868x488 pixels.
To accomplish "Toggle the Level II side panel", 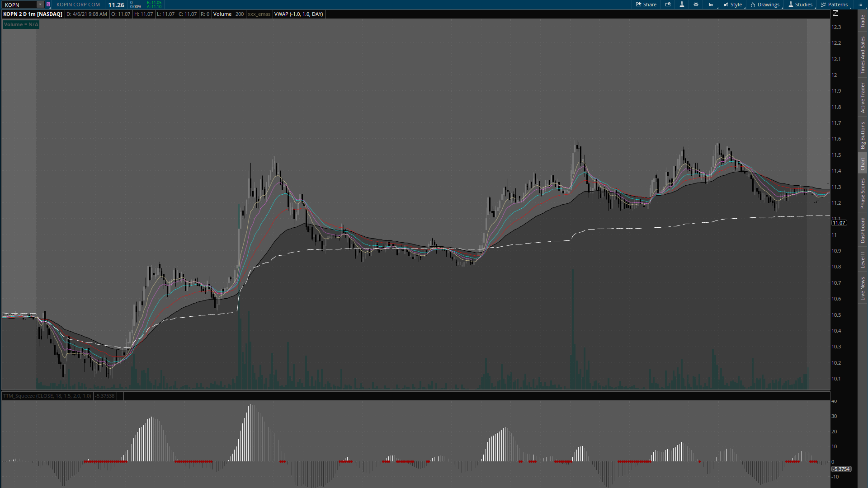I will 863,260.
